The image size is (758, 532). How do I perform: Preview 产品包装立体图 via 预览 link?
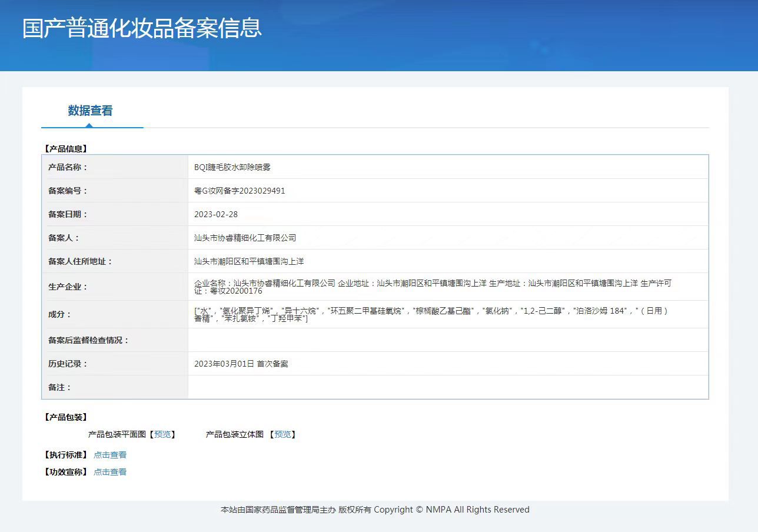point(282,434)
